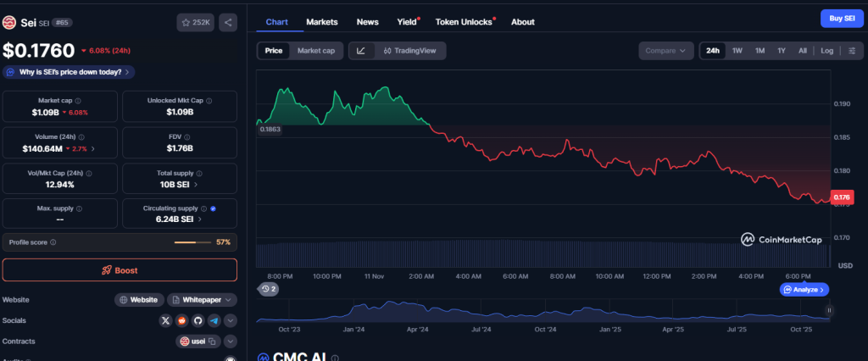The height and width of the screenshot is (361, 868).
Task: Open Sei's Telegram social link
Action: pos(214,320)
